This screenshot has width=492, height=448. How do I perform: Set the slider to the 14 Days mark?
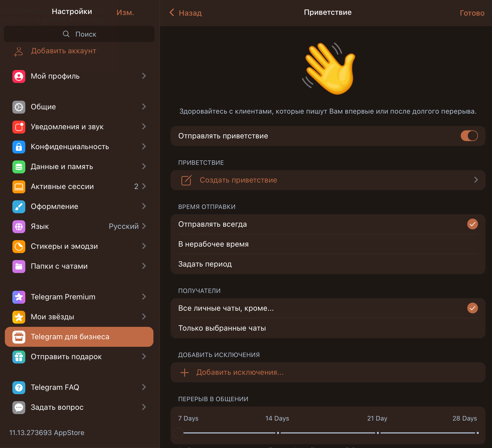(x=278, y=433)
